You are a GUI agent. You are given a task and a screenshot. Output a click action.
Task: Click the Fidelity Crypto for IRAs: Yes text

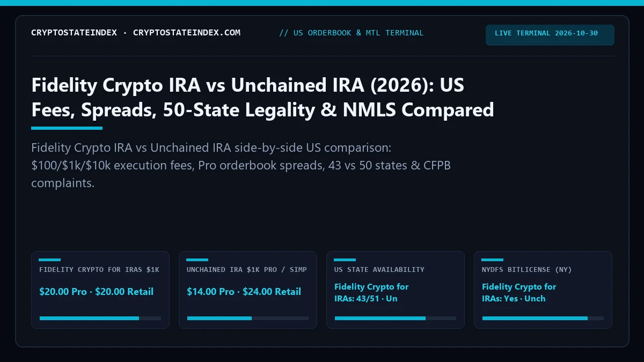tap(519, 293)
